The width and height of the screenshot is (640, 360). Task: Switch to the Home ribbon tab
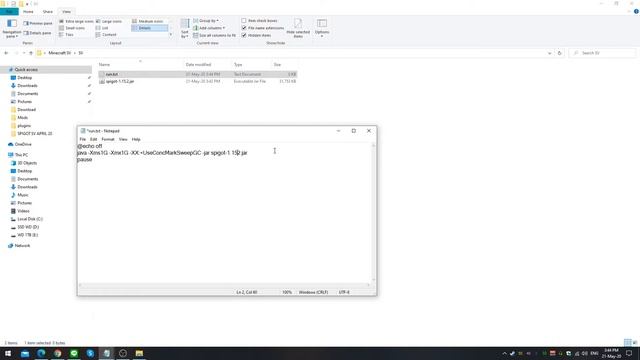click(x=28, y=11)
